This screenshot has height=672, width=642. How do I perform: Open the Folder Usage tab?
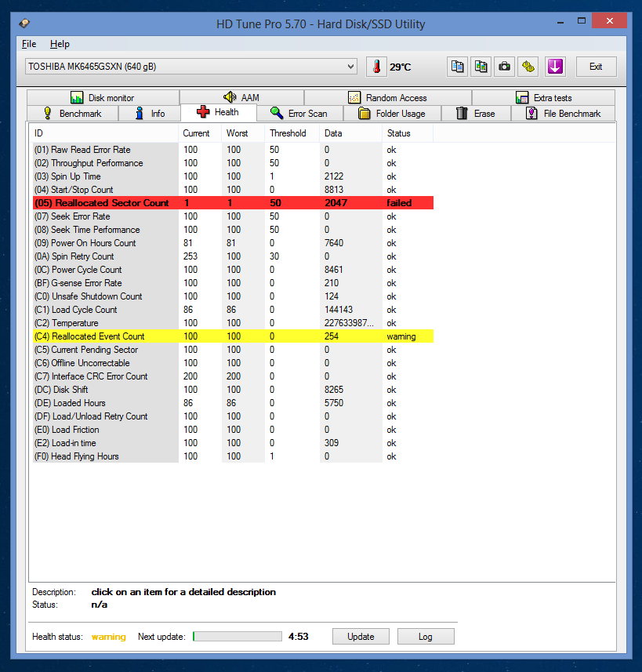(x=392, y=114)
